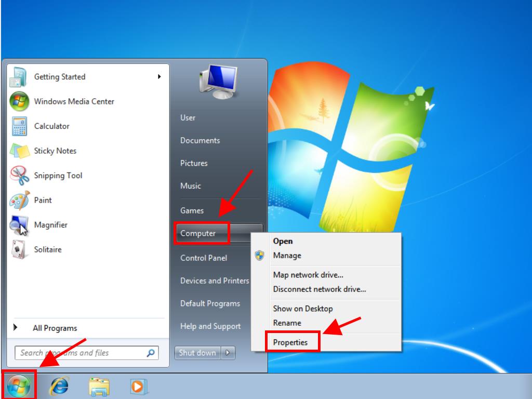The image size is (532, 399).
Task: Launch Windows Media Player from taskbar
Action: [138, 387]
